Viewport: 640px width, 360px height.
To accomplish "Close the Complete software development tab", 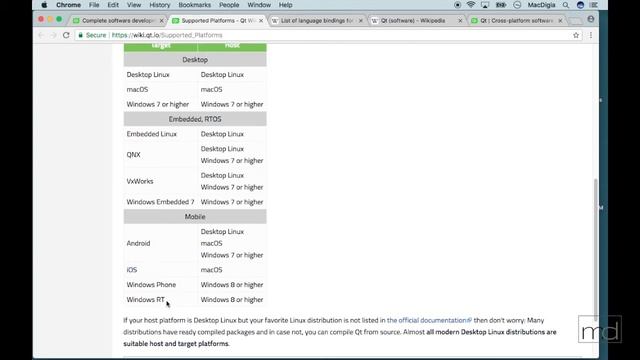I will pos(162,20).
